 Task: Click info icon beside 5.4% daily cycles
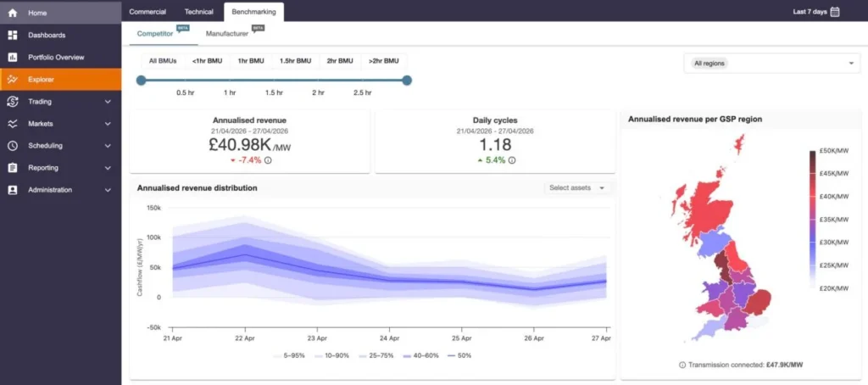tap(512, 160)
